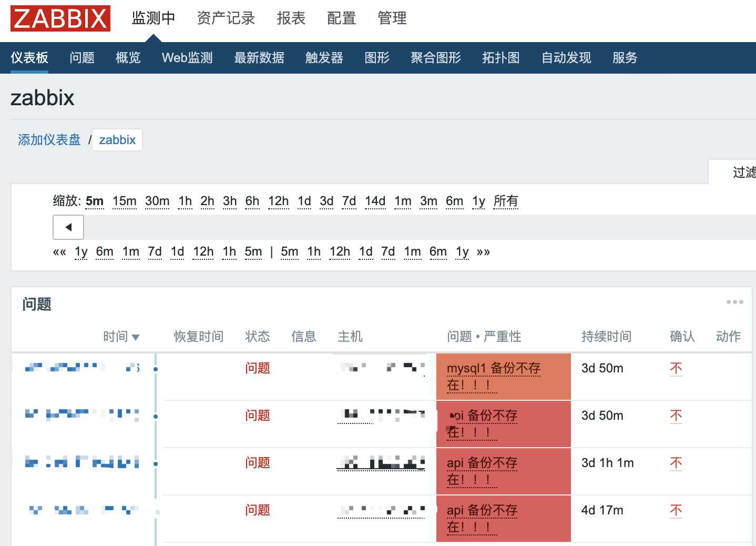The width and height of the screenshot is (756, 546).
Task: Click the 问题 status in mysql1 row
Action: pos(258,368)
